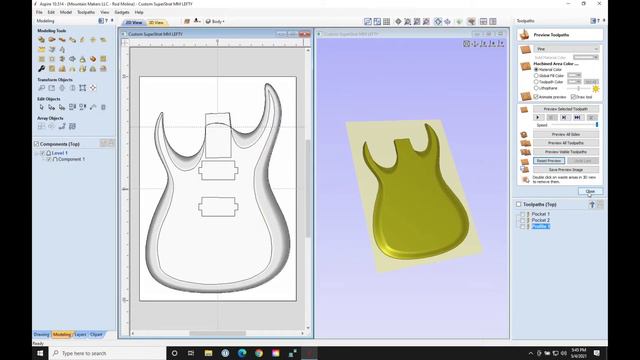Toggle the Draw tool checkbox
This screenshot has width=640, height=360.
tap(573, 97)
